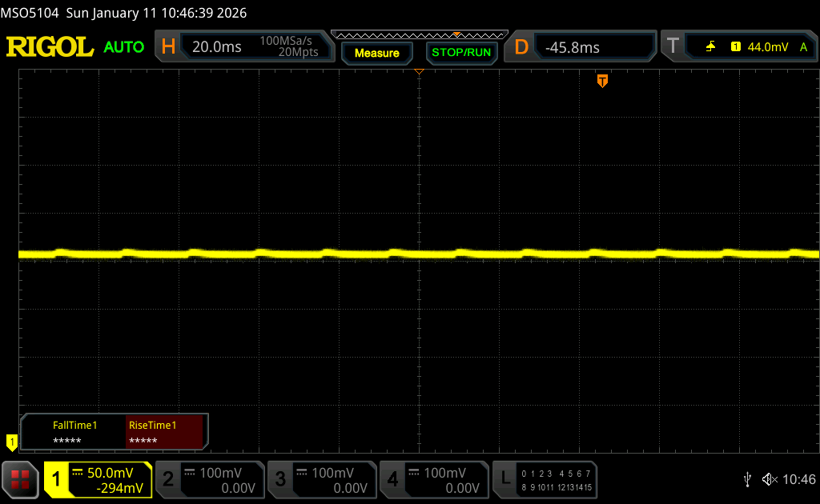820x504 pixels.
Task: Toggle the muted speaker sound icon
Action: tap(769, 479)
